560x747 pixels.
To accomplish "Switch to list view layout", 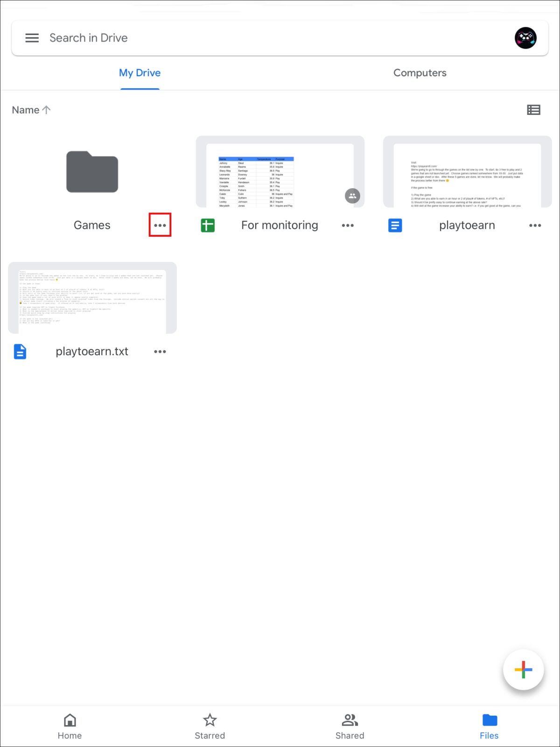I will coord(533,110).
